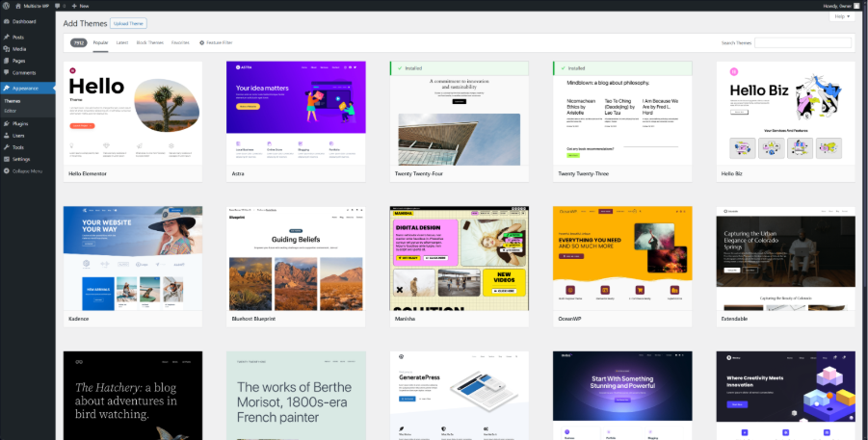Click the Feature Filter gear icon
The image size is (868, 440).
tap(201, 42)
